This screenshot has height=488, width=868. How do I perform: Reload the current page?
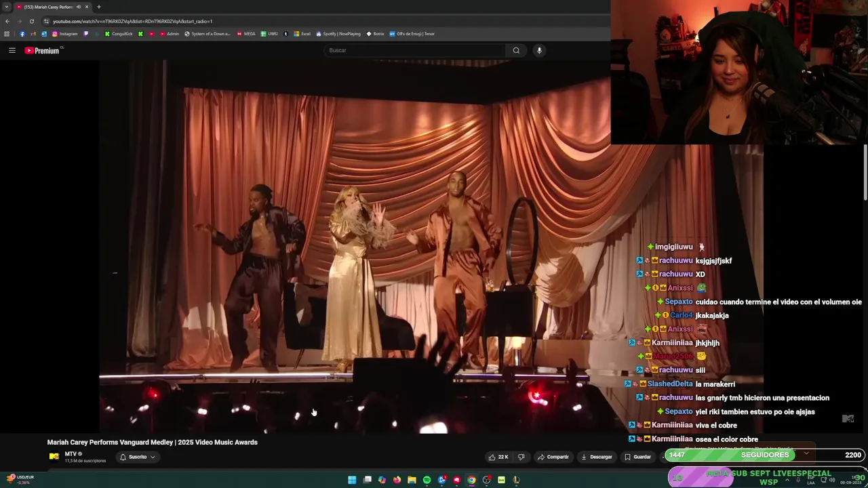click(x=31, y=21)
